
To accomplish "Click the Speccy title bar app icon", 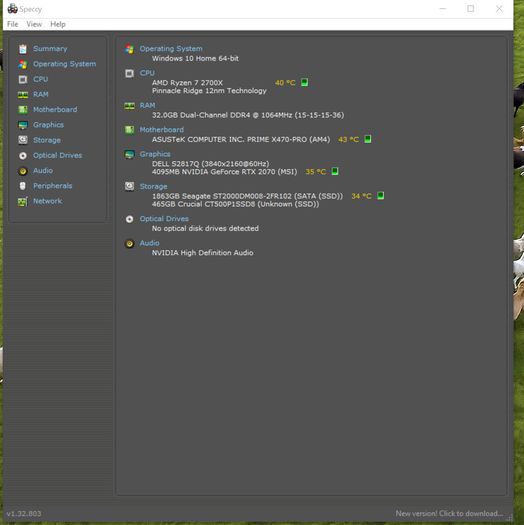I will [12, 8].
